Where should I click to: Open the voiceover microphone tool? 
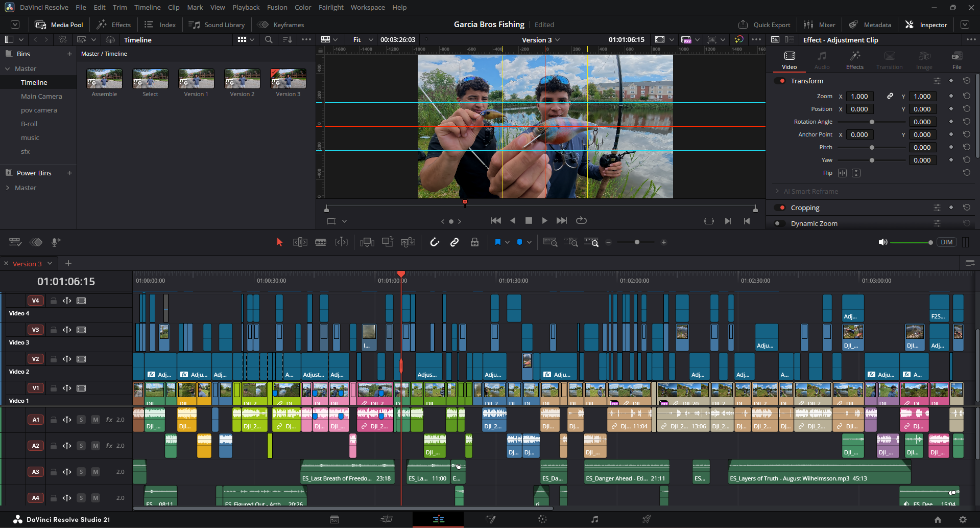[x=56, y=242]
